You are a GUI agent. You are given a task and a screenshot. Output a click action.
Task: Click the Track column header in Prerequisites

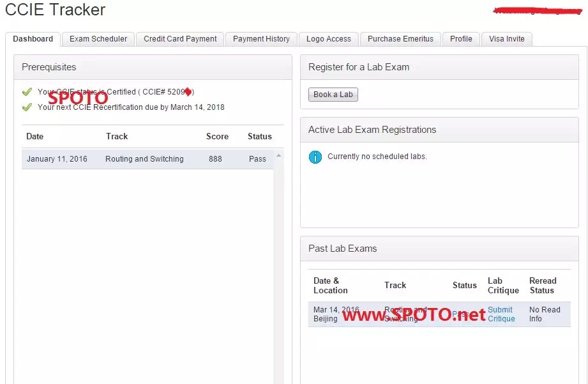(x=117, y=136)
